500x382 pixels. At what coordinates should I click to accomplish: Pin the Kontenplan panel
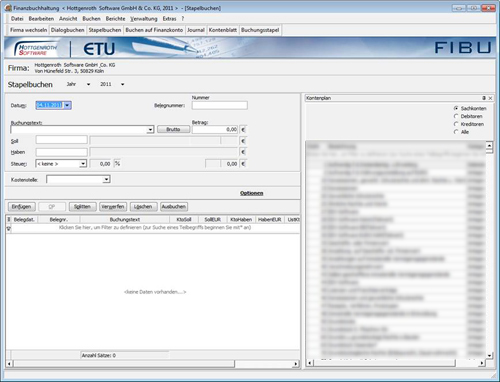pos(484,98)
